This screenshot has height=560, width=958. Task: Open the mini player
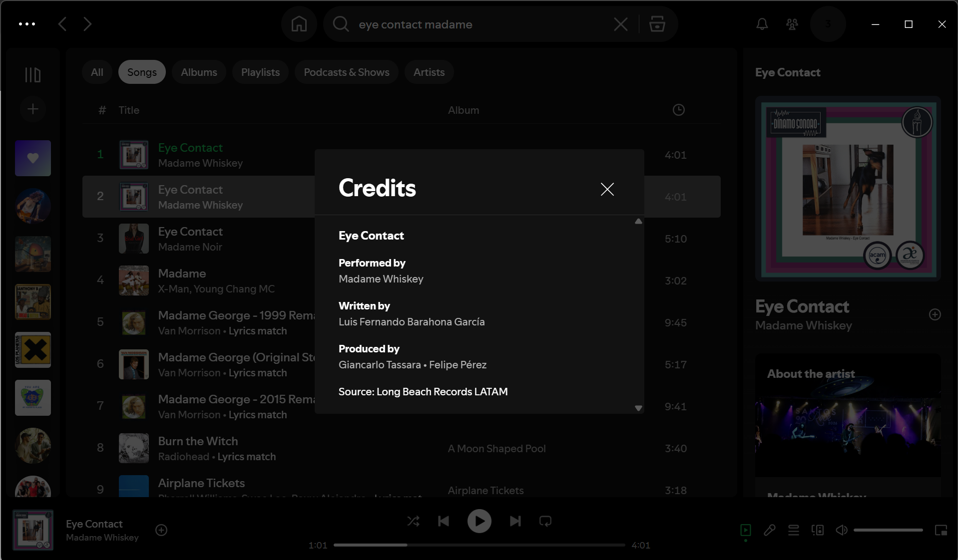[x=941, y=530]
